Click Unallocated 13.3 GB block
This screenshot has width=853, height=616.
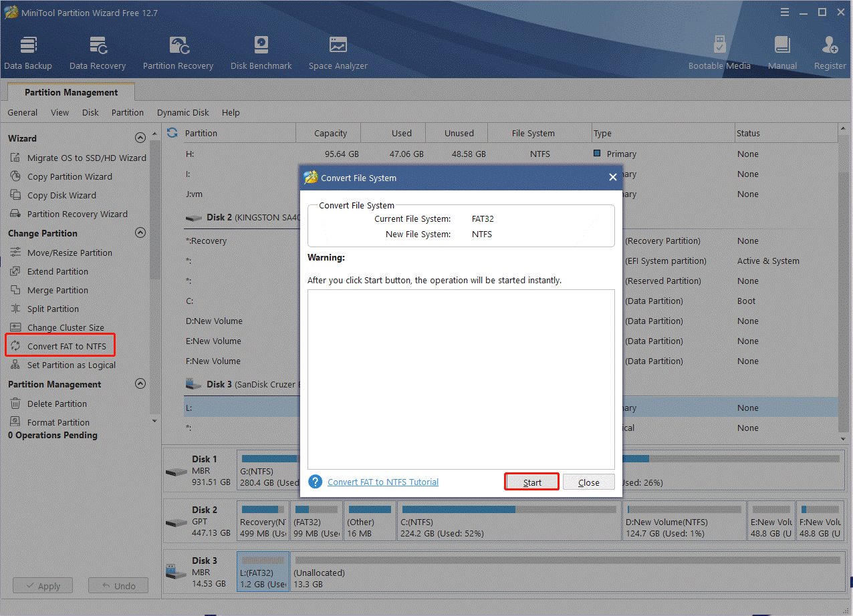(567, 571)
